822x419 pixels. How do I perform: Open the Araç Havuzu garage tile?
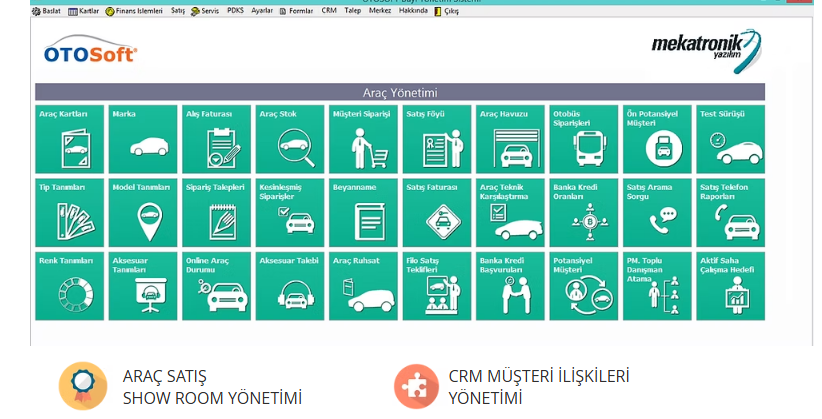tap(510, 139)
